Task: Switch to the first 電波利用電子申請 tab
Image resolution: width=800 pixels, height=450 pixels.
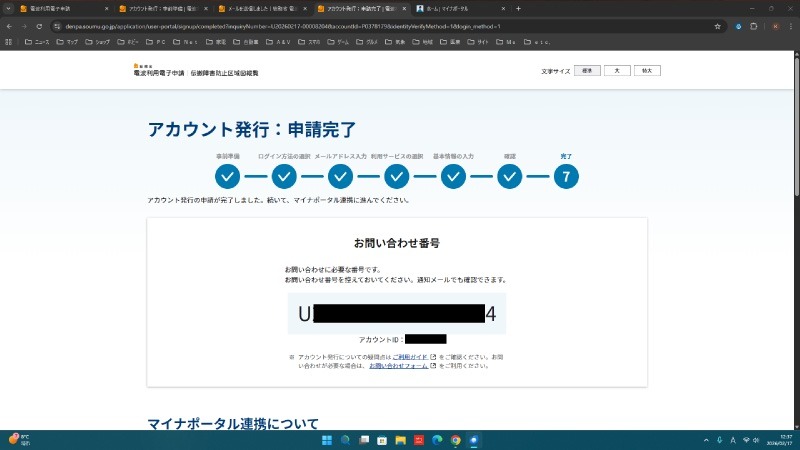Action: pos(60,8)
